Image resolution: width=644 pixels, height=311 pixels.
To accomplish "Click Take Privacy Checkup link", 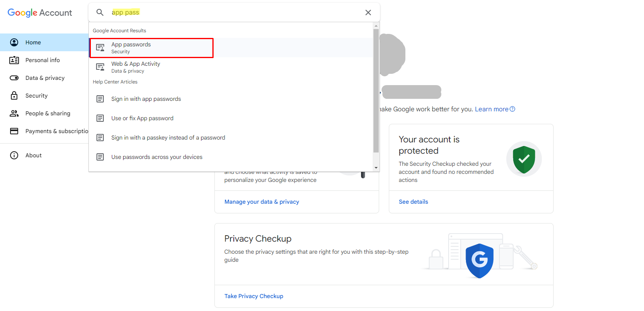I will coord(254,296).
